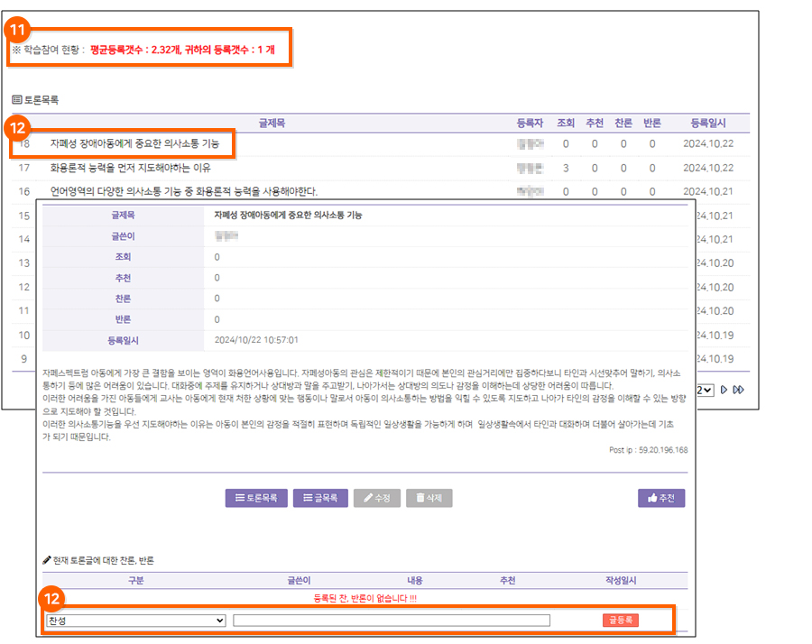The image size is (812, 644).
Task: Click the pencil 수정 button
Action: pos(376,498)
